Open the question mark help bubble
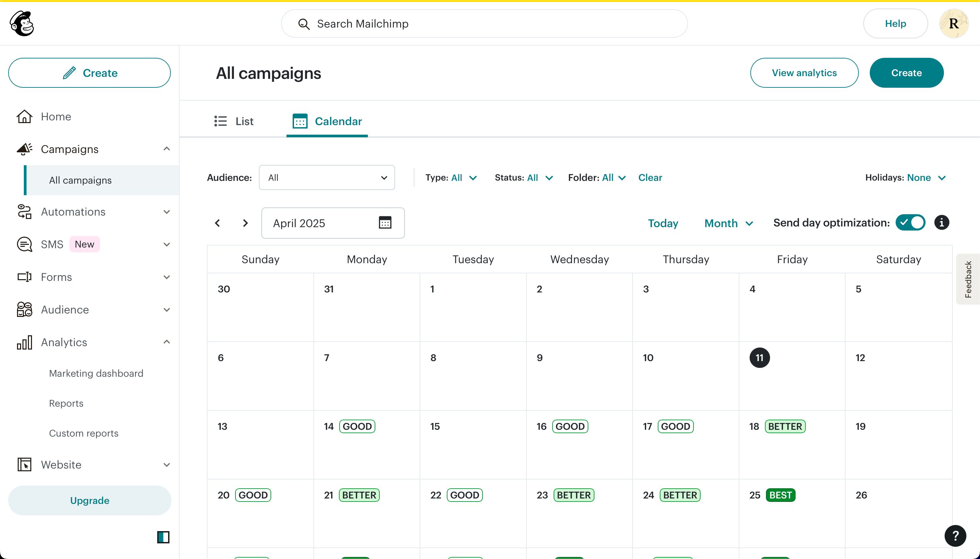Image resolution: width=980 pixels, height=559 pixels. 955,536
